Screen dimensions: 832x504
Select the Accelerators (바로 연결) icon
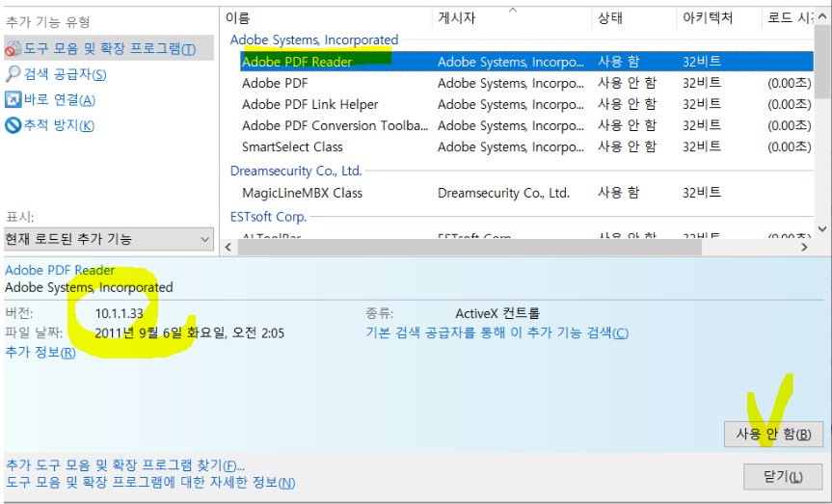pos(13,99)
